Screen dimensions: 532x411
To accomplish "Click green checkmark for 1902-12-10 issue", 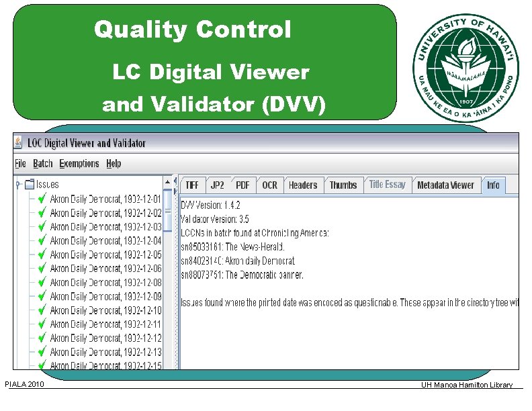I will pos(42,310).
